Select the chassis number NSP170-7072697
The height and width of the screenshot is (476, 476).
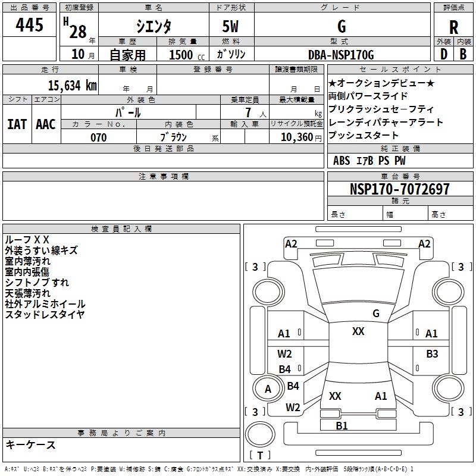[x=399, y=190]
